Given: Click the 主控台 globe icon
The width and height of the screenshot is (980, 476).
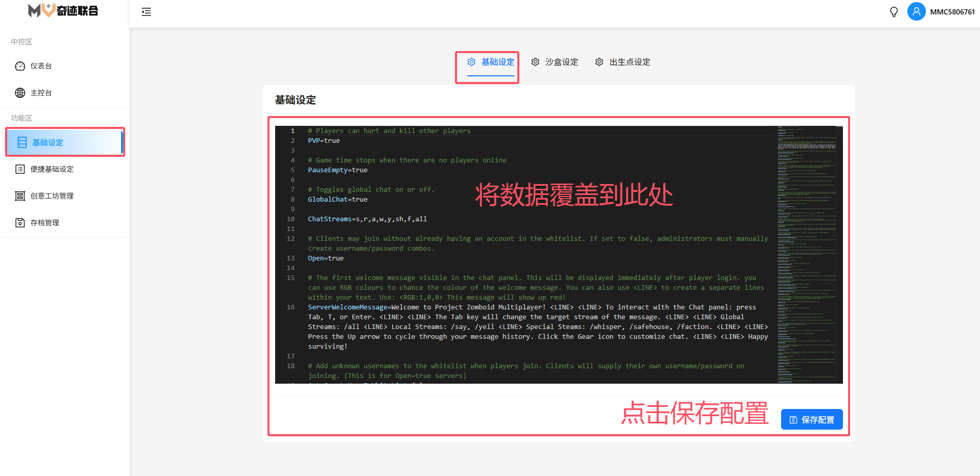Looking at the screenshot, I should click(x=20, y=93).
